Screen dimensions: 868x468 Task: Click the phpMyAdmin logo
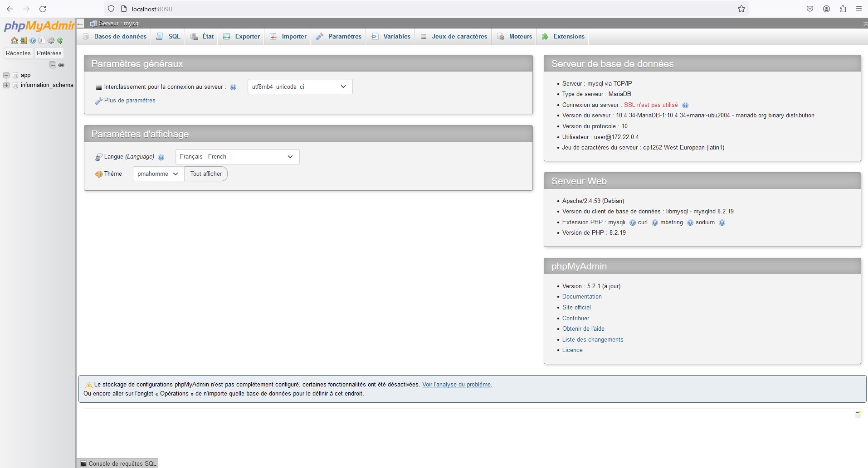39,26
